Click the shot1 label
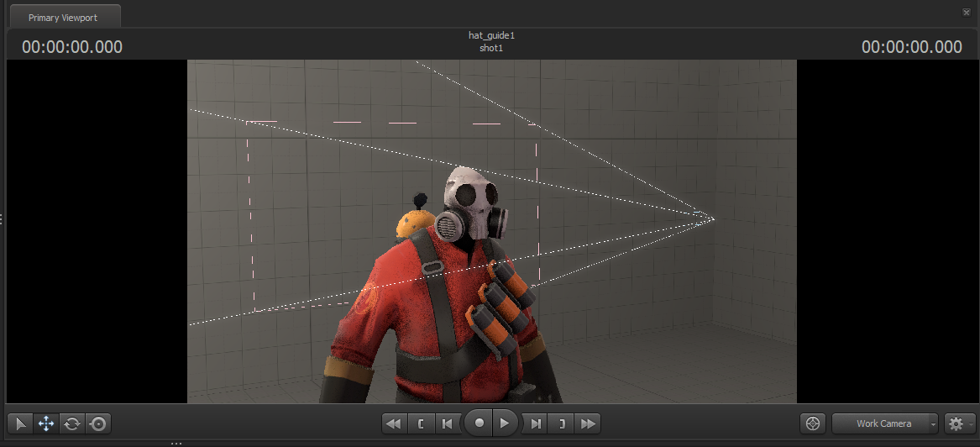 491,48
